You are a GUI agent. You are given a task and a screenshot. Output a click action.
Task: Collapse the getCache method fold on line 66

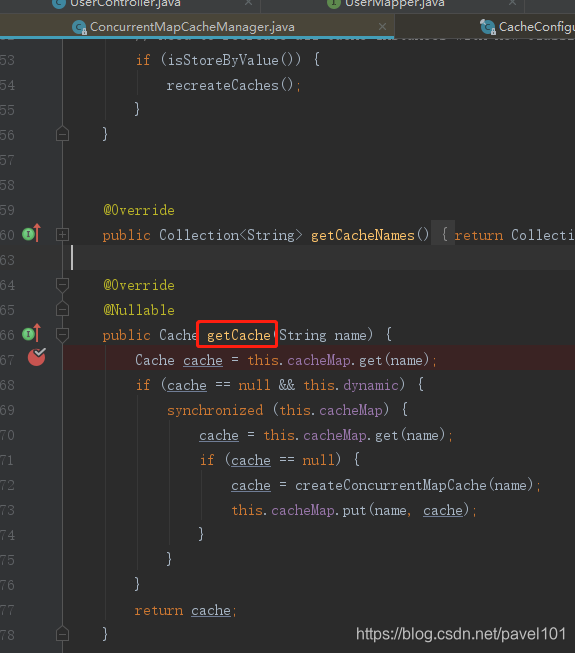tap(62, 334)
